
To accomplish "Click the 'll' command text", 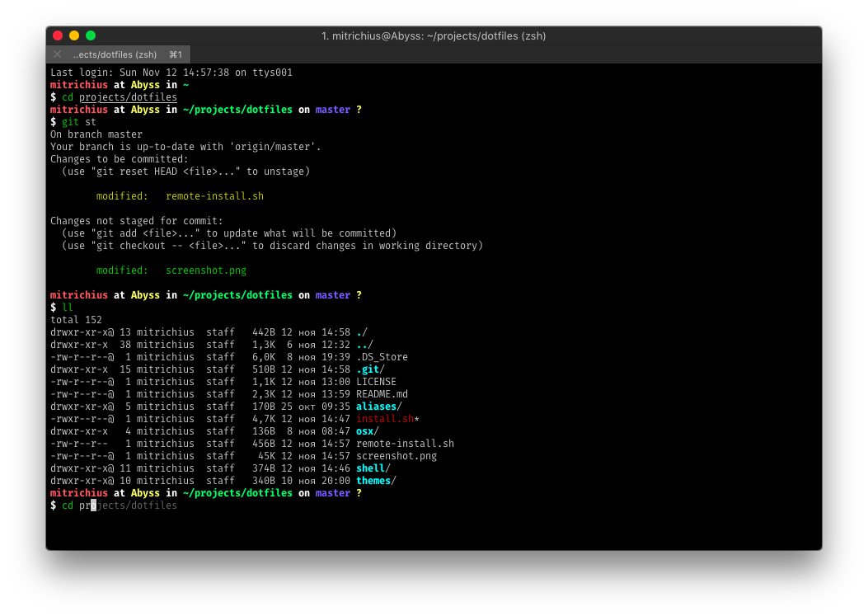I will click(67, 308).
